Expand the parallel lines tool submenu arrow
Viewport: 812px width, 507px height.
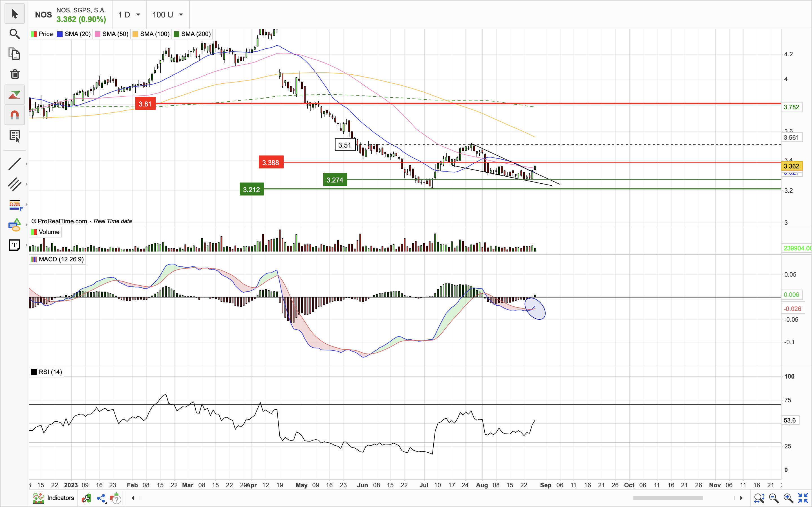(x=27, y=184)
